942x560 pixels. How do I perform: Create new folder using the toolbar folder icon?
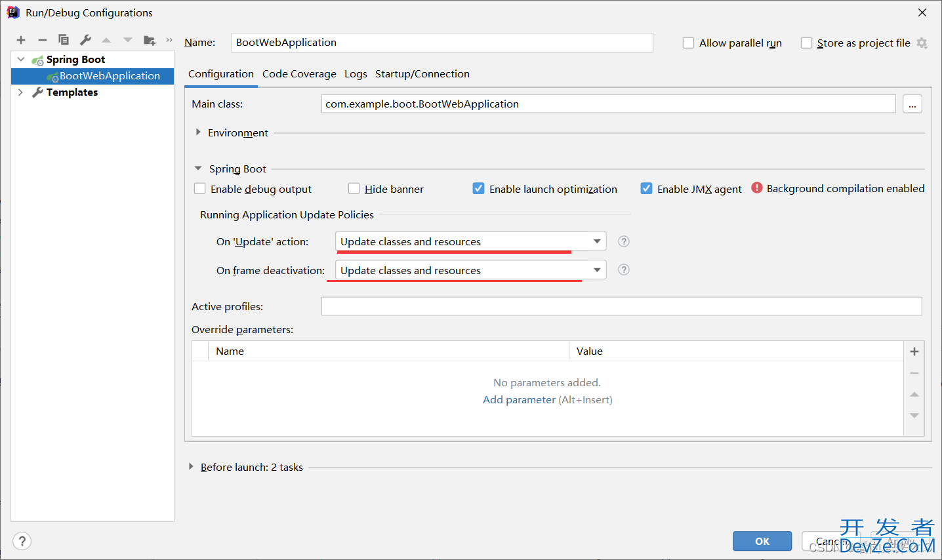[150, 40]
